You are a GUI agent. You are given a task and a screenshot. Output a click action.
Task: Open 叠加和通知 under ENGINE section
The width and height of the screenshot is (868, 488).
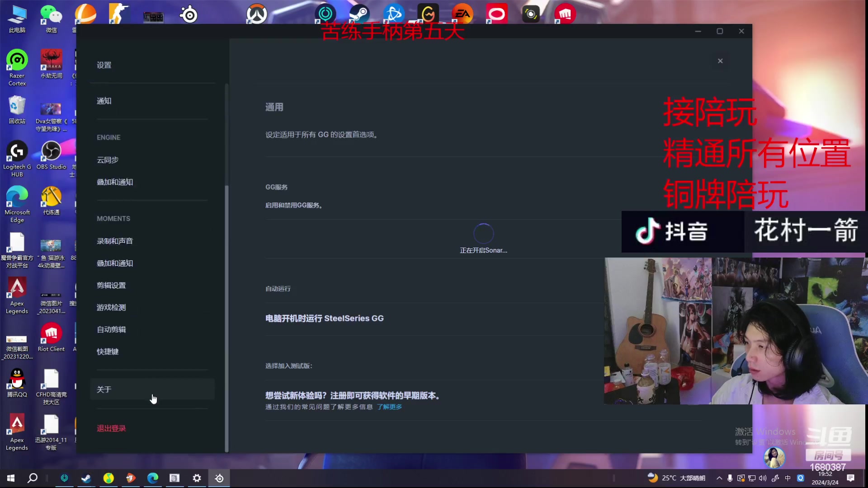coord(115,182)
